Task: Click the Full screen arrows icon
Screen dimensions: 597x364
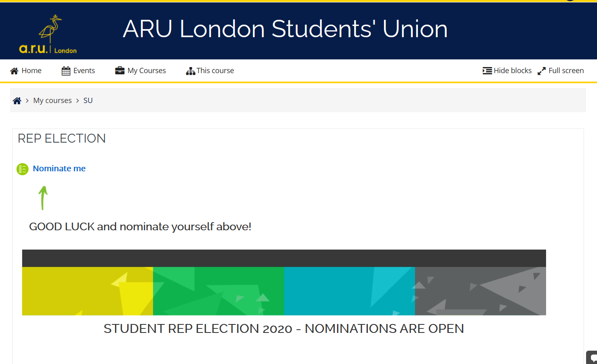Action: (x=542, y=71)
